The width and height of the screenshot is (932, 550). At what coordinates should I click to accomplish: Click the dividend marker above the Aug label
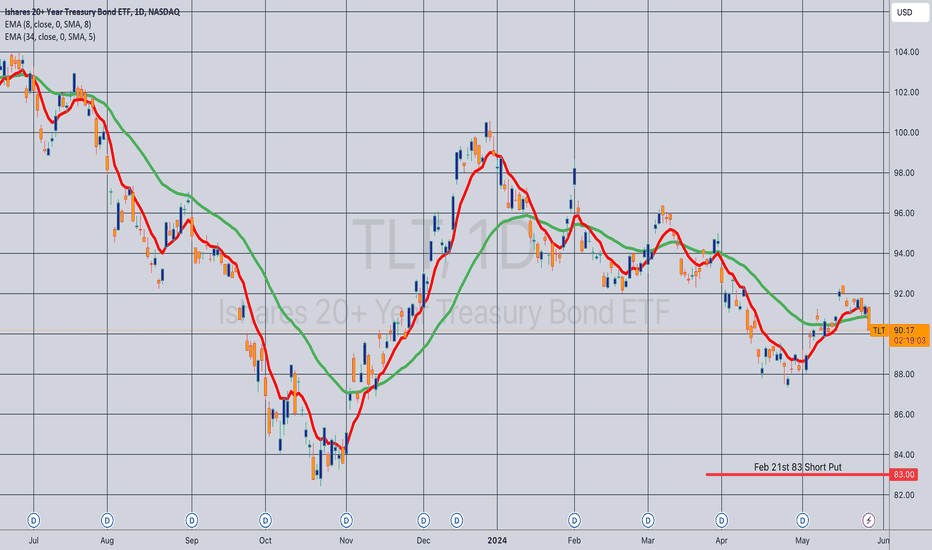107,521
